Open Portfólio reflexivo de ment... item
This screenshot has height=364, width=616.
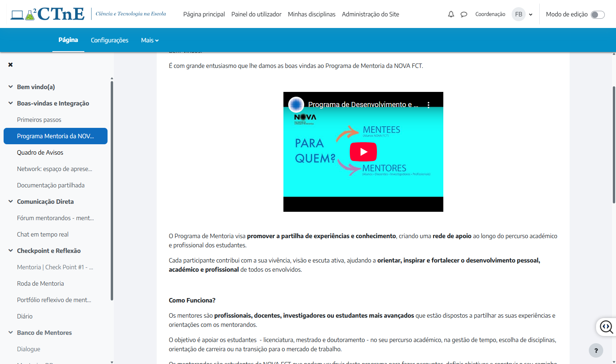click(54, 300)
